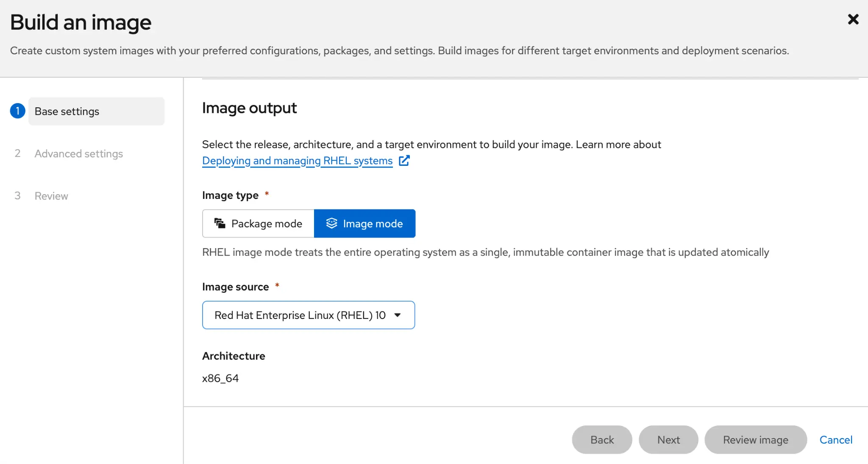This screenshot has width=868, height=464.
Task: Click the Image source label
Action: (236, 287)
